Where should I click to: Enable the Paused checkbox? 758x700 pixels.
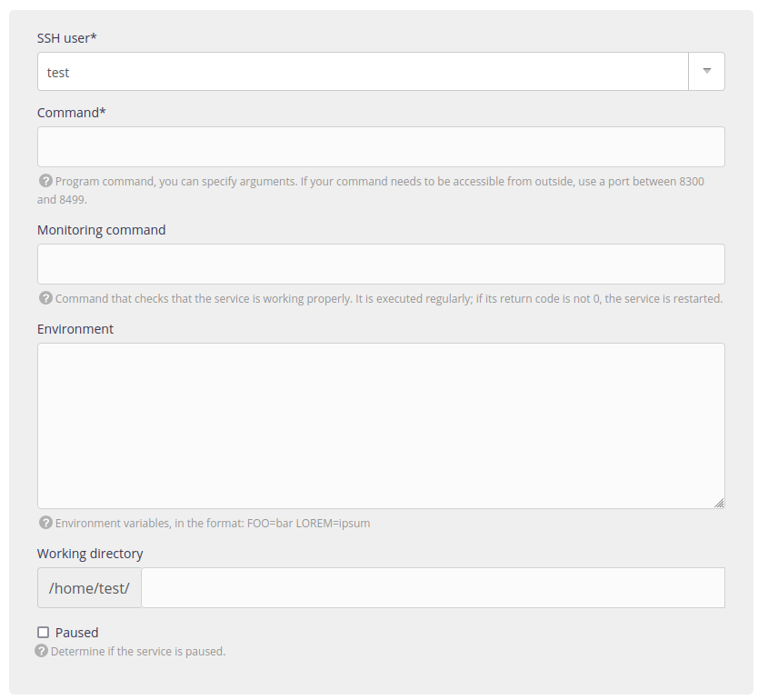[43, 633]
